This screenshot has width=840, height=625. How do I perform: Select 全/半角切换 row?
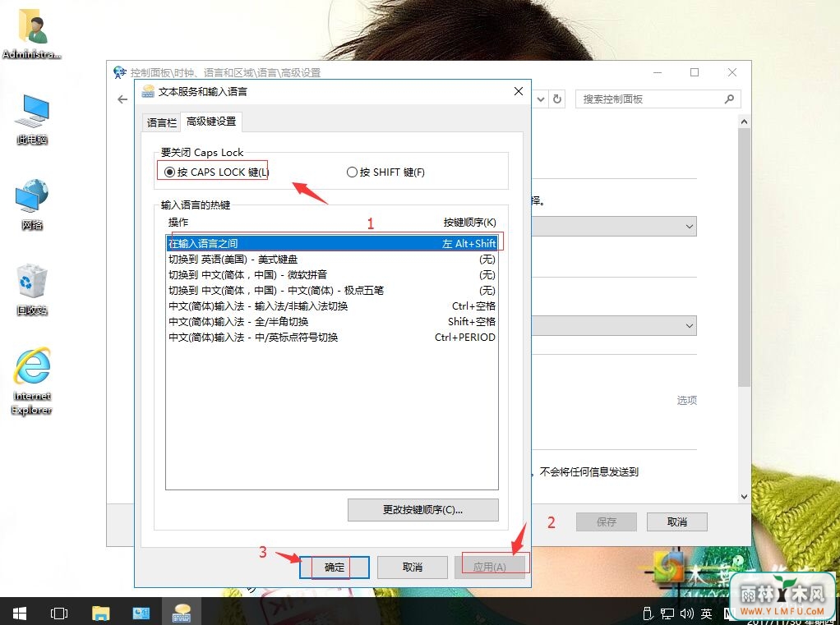[332, 322]
